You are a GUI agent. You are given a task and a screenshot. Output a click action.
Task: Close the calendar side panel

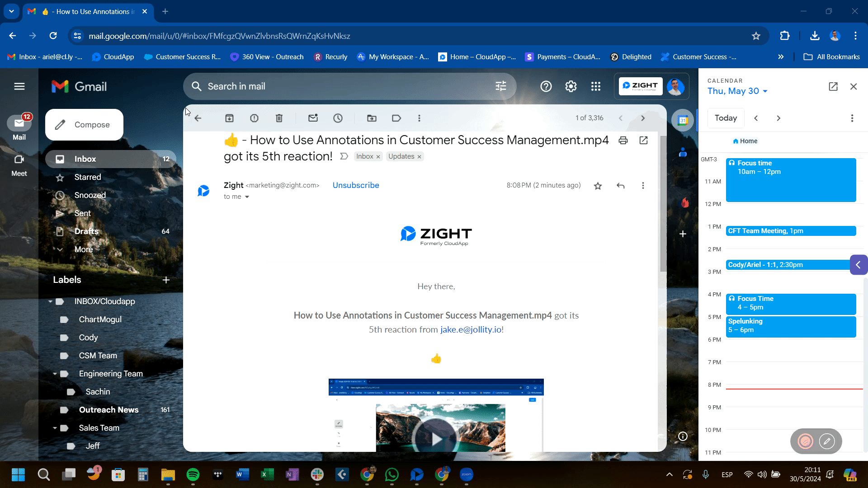click(x=854, y=86)
